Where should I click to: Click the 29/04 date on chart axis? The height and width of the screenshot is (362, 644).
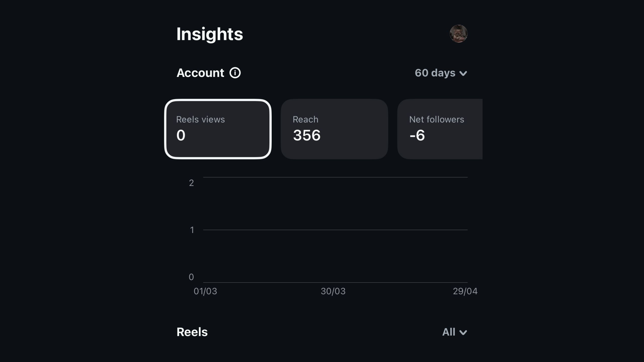pos(465,291)
